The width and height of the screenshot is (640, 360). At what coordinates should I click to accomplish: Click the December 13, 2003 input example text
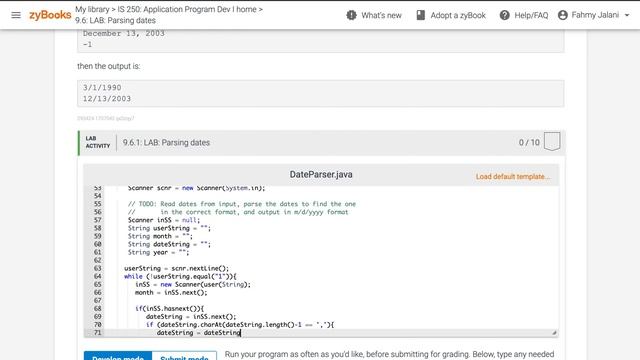pyautogui.click(x=124, y=33)
